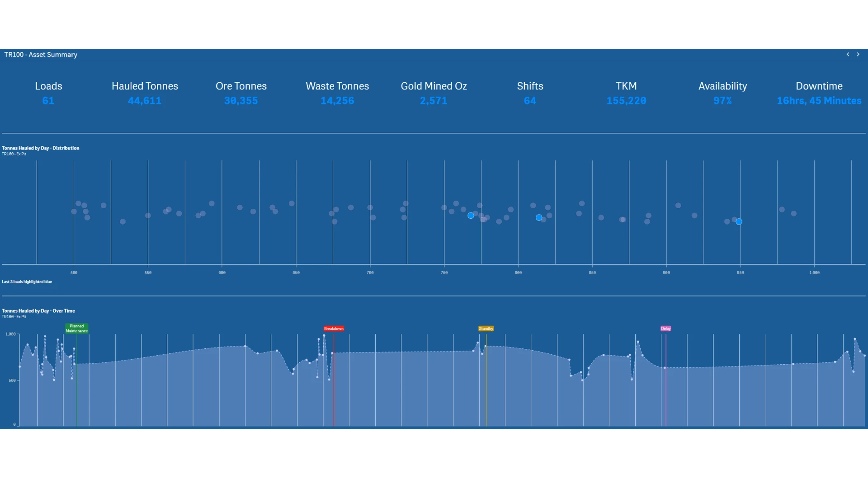
Task: Click the back navigation arrow icon
Action: 848,54
